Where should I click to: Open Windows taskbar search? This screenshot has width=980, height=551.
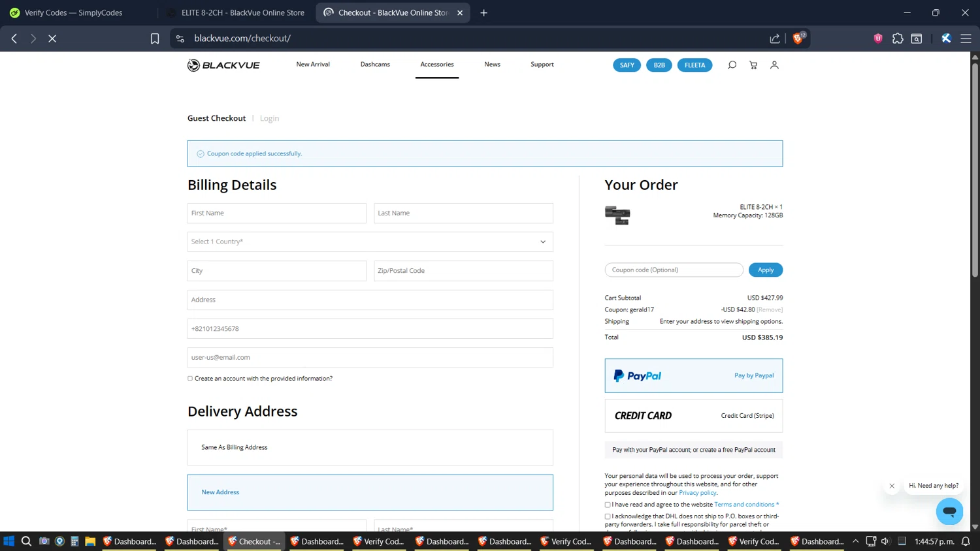coord(26,541)
